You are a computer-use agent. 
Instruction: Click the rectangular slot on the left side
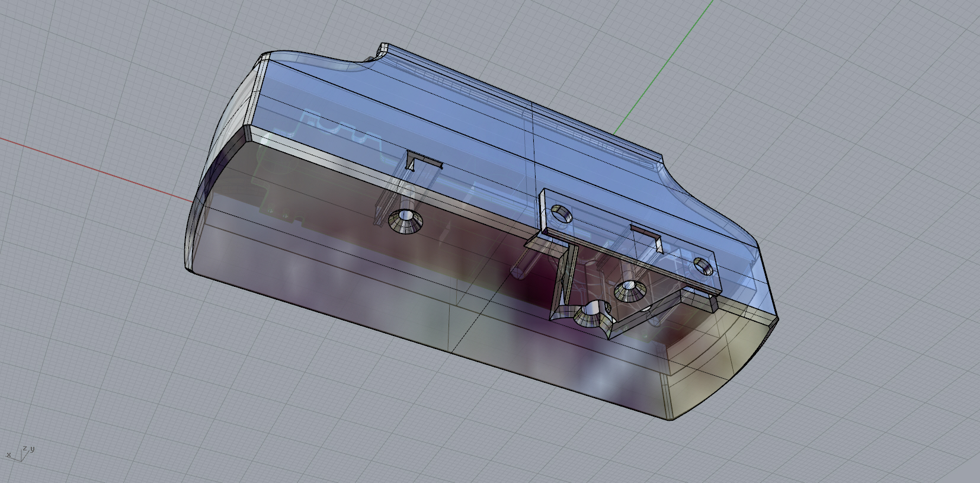pyautogui.click(x=423, y=160)
